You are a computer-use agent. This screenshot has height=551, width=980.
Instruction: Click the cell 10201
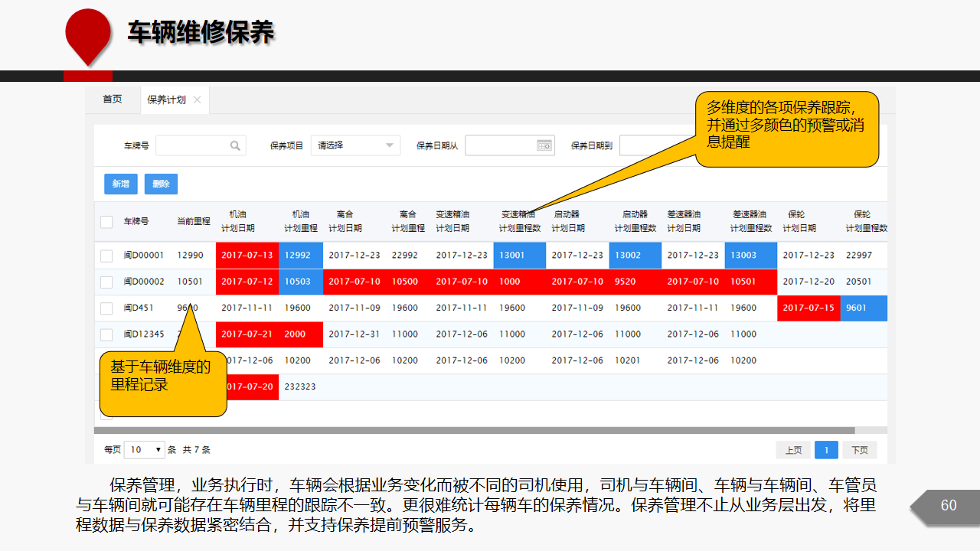click(x=628, y=360)
